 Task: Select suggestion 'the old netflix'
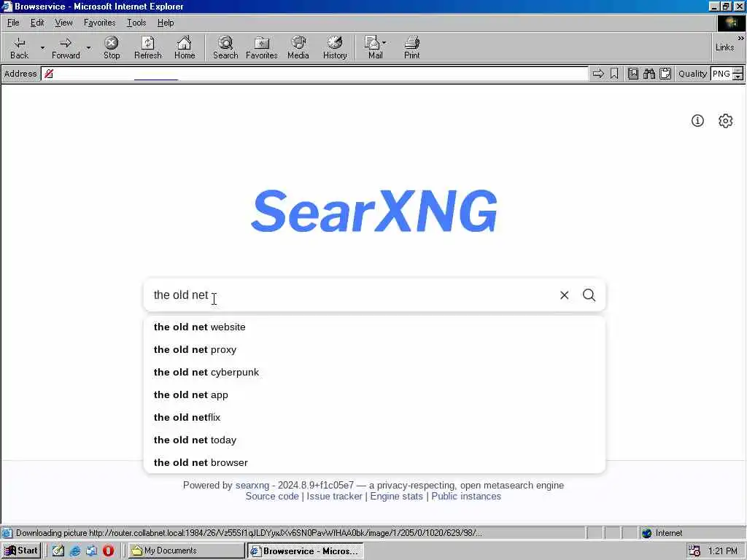click(374, 418)
